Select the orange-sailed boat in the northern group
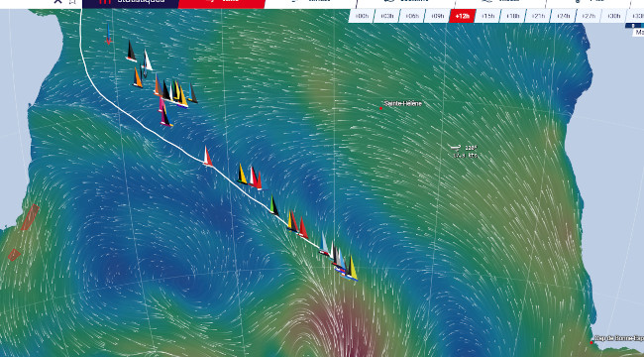644x357 pixels. pyautogui.click(x=137, y=77)
